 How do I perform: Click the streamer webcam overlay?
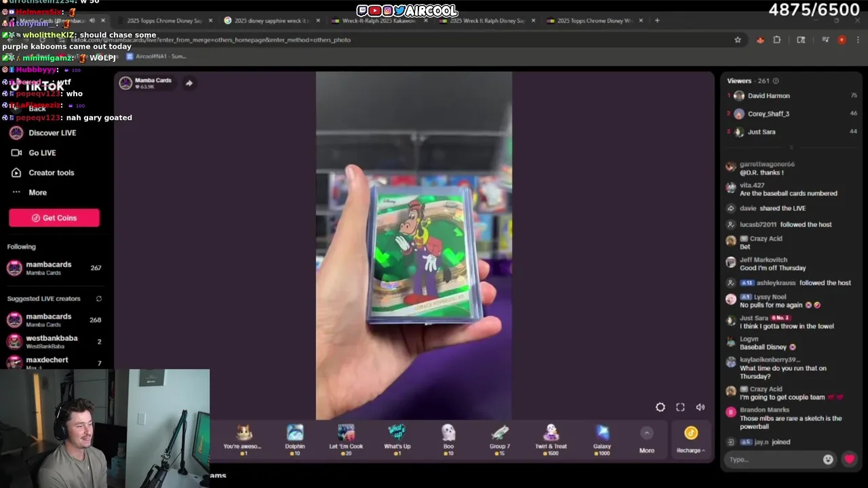click(105, 428)
